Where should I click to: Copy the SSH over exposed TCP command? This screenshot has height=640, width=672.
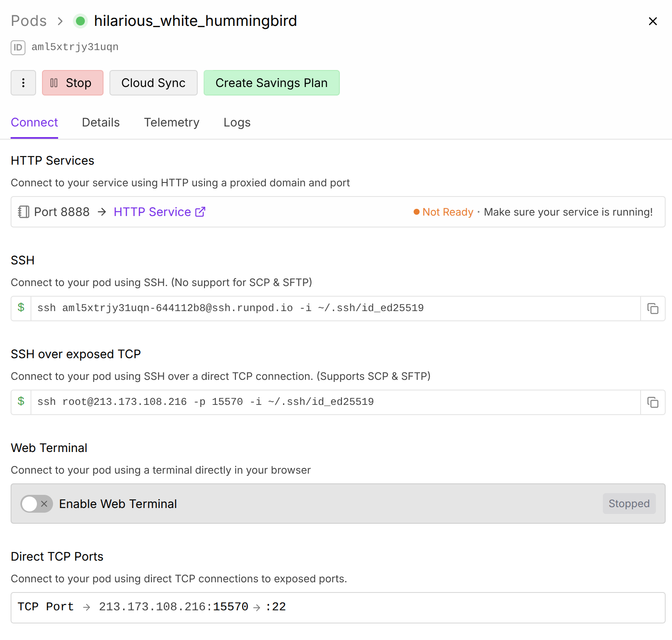click(x=652, y=402)
